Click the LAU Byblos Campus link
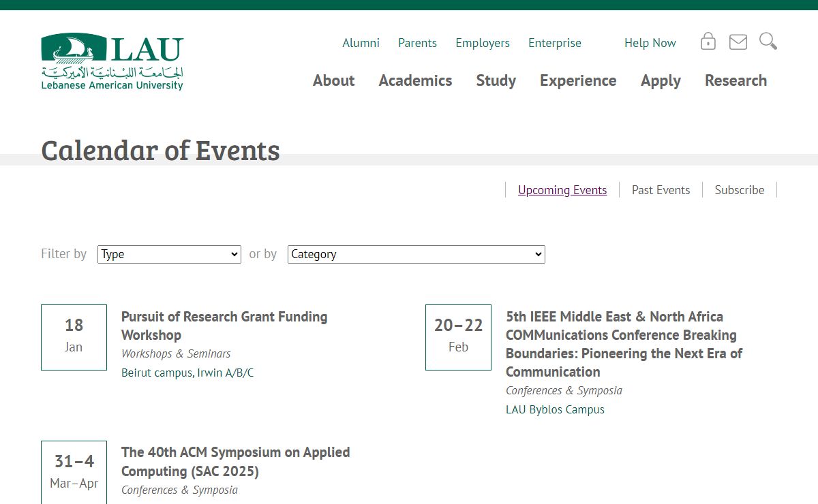Screen dimensions: 818x504 [555, 409]
